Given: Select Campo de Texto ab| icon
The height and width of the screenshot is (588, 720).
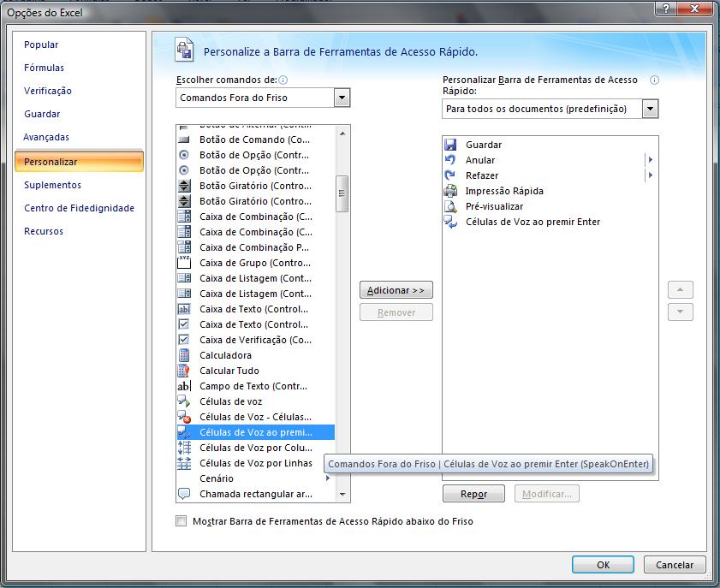Looking at the screenshot, I should (184, 386).
